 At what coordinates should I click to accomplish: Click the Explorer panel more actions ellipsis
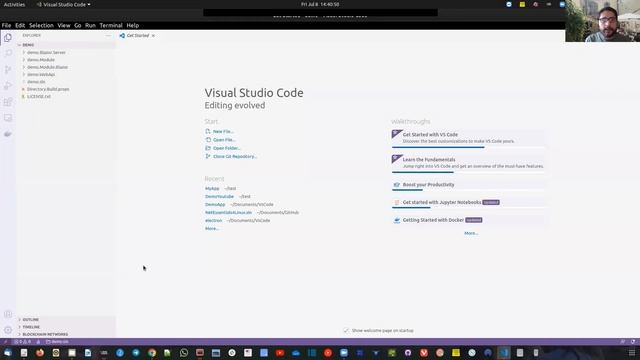coord(108,36)
